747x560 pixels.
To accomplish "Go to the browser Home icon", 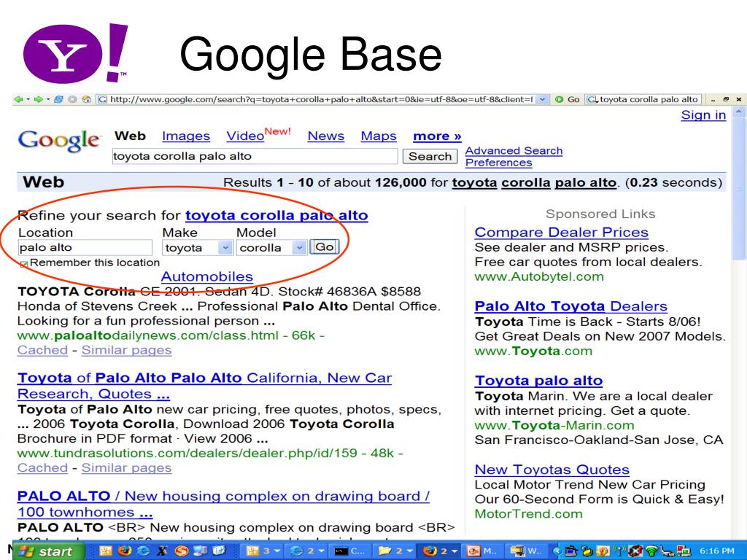I will coord(86,99).
